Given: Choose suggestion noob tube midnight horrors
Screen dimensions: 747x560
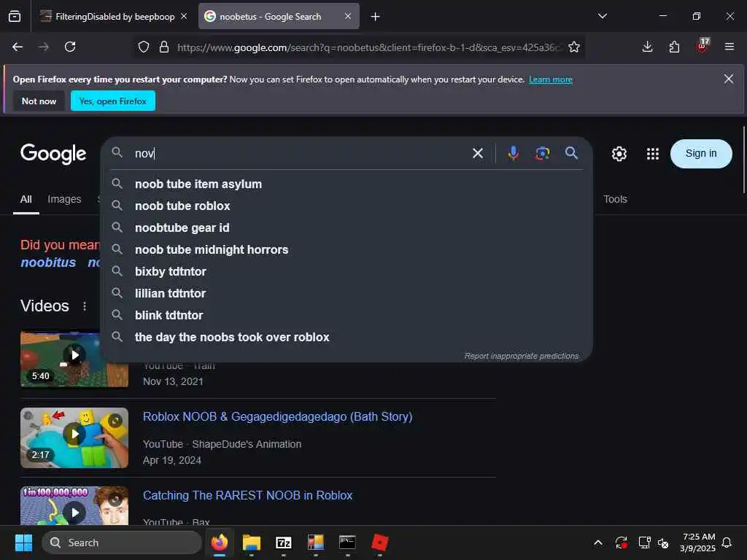Looking at the screenshot, I should click(x=347, y=249).
